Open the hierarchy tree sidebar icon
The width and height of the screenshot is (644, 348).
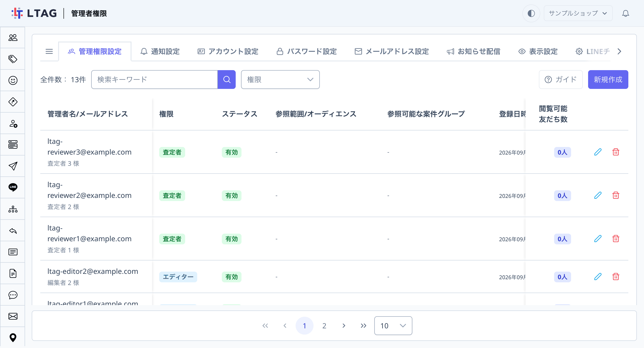(x=13, y=209)
